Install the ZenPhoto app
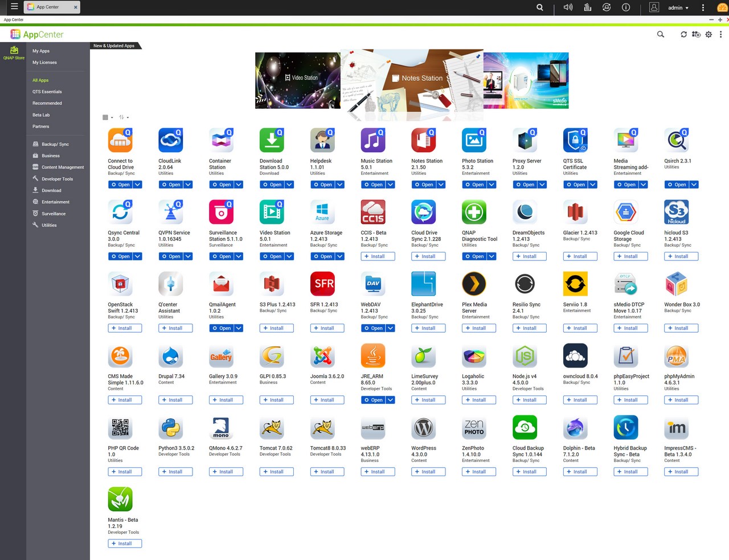The height and width of the screenshot is (560, 729). tap(479, 472)
